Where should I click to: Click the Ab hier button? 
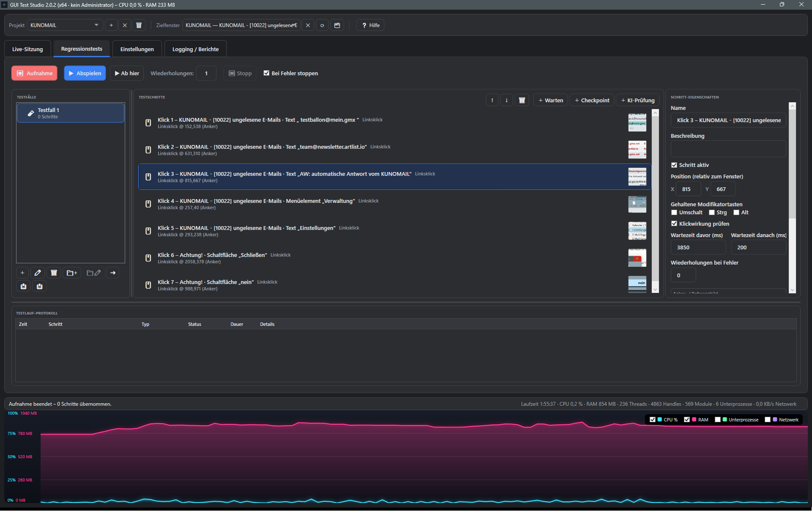tap(127, 73)
